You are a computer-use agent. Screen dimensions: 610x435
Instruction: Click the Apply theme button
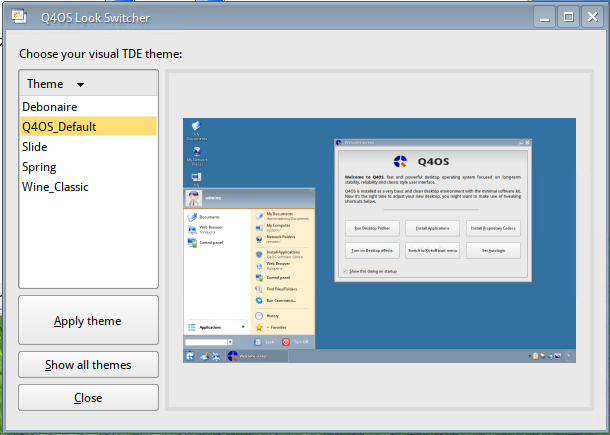click(x=88, y=320)
